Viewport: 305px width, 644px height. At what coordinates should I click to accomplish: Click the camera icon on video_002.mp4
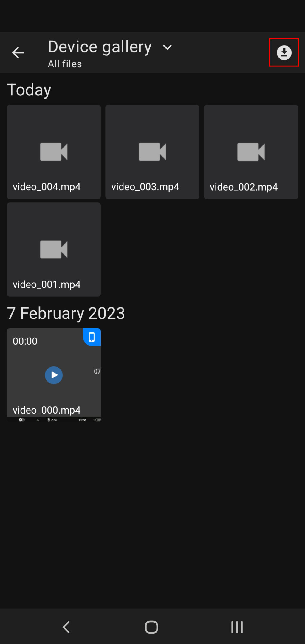(251, 152)
